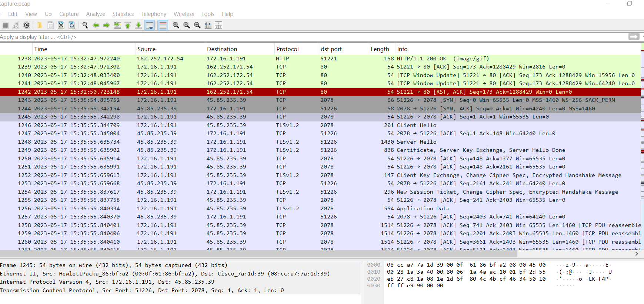Zoom in on packet list text
Image resolution: width=644 pixels, height=304 pixels.
point(176,25)
